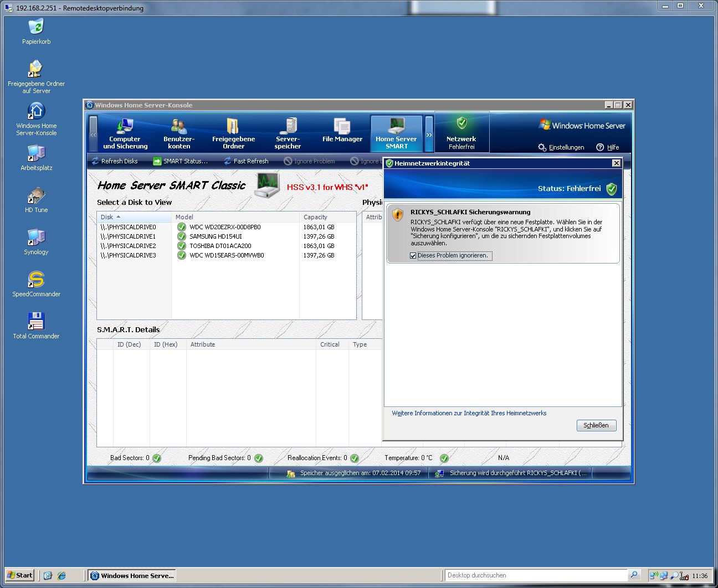Toggle Dieses Problem ignorieren checkbox
The height and width of the screenshot is (588, 718).
click(x=413, y=256)
